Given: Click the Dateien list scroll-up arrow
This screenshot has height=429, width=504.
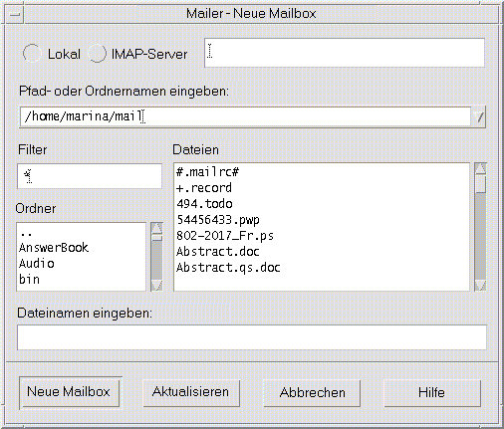Looking at the screenshot, I should tap(480, 168).
